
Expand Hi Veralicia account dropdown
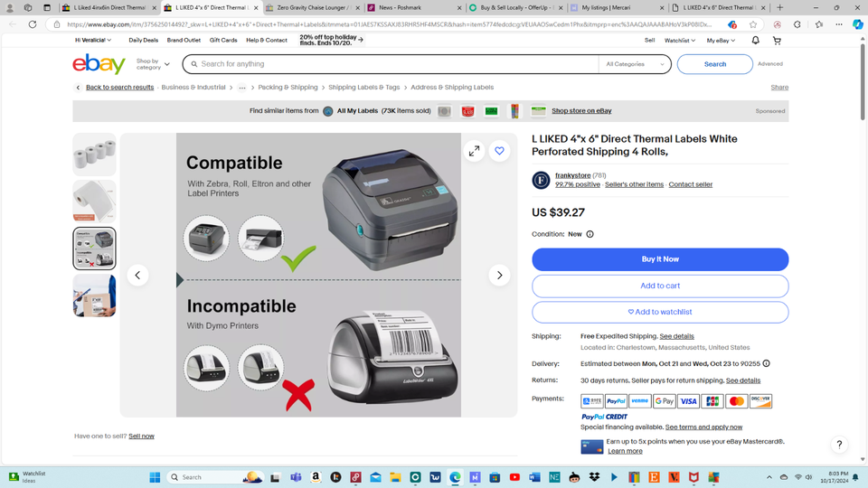93,41
